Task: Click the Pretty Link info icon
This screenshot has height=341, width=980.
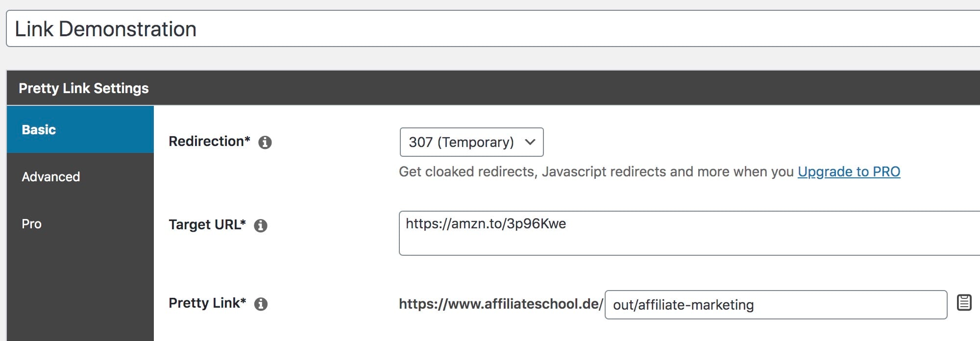Action: (261, 304)
